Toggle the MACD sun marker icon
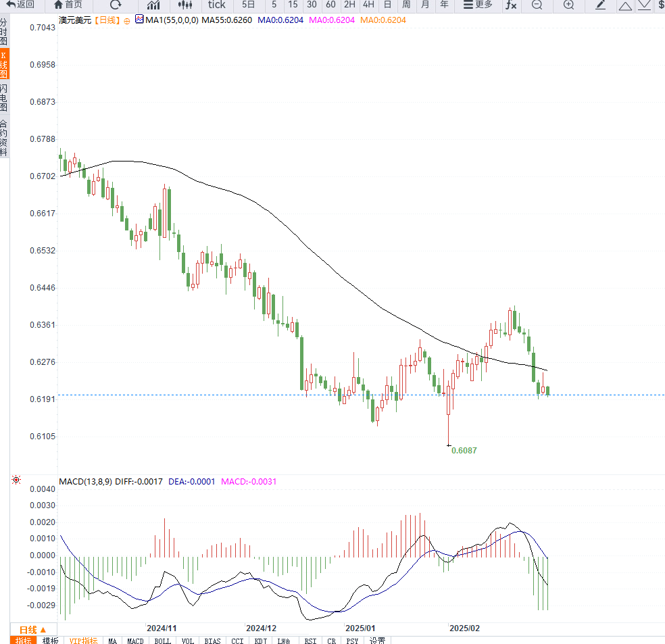 click(16, 480)
